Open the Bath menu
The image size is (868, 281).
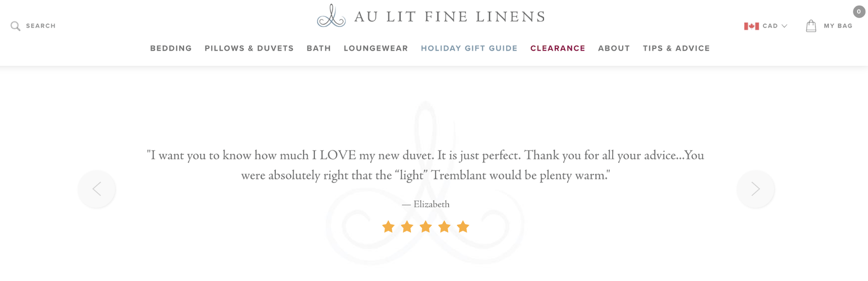[318, 49]
